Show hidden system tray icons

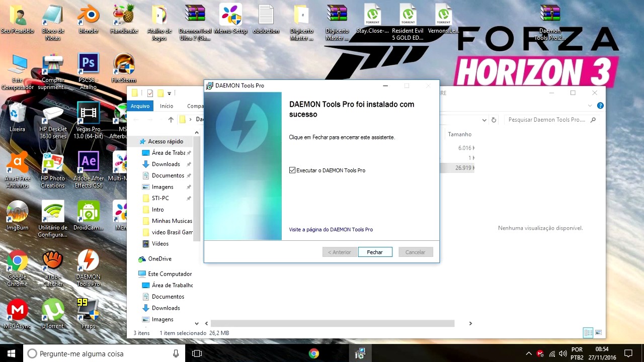click(x=529, y=353)
